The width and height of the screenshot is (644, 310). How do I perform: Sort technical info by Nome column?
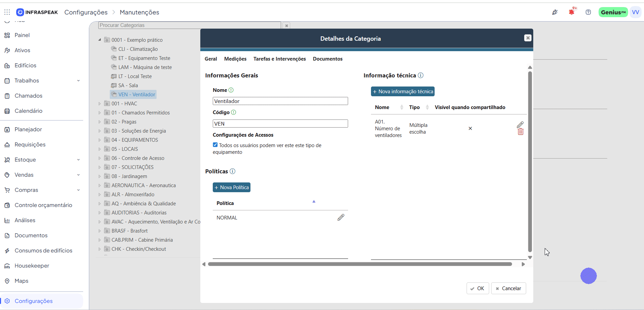pos(402,107)
